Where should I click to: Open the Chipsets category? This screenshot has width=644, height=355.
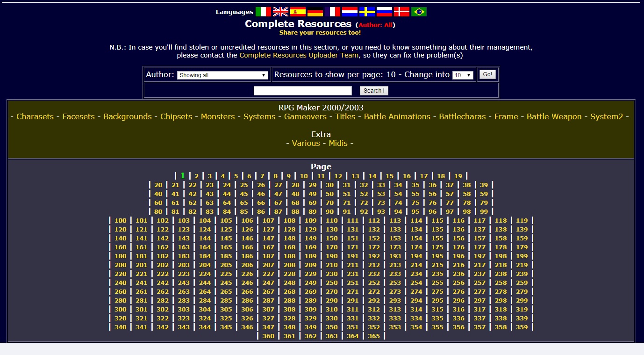click(176, 116)
